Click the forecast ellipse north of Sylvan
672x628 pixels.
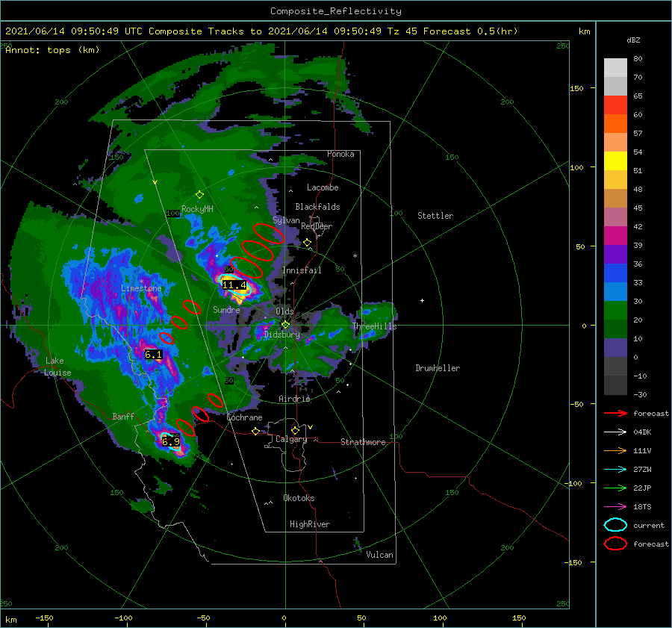pos(269,234)
